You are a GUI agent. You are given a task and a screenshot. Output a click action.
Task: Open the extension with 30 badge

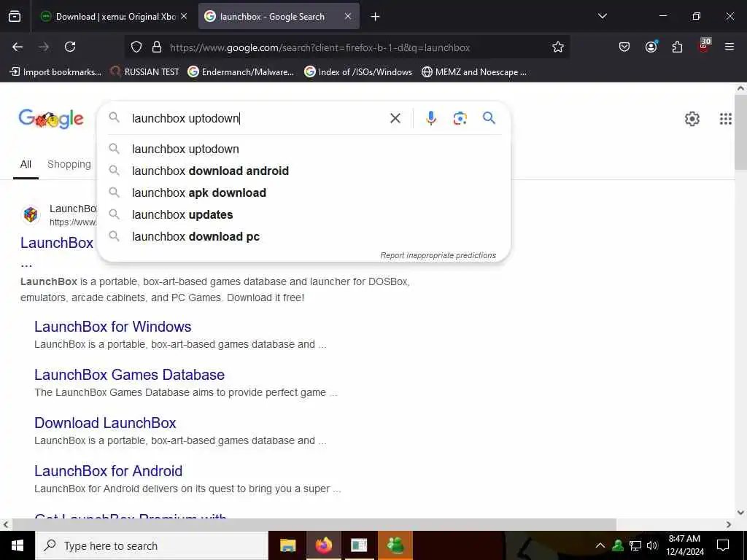[704, 46]
